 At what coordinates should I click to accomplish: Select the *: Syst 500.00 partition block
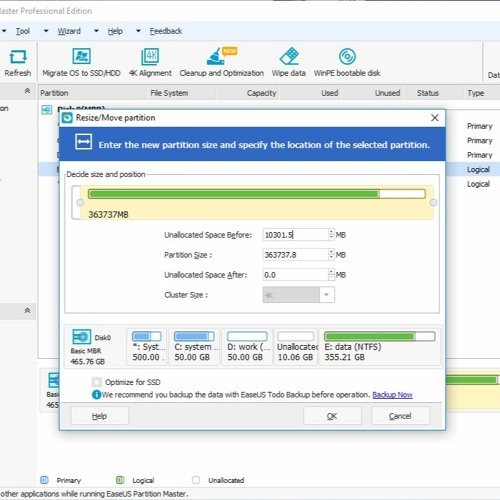tap(146, 347)
